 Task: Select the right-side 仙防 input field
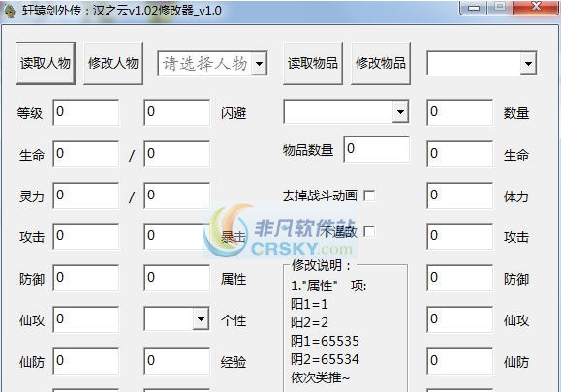click(x=459, y=361)
